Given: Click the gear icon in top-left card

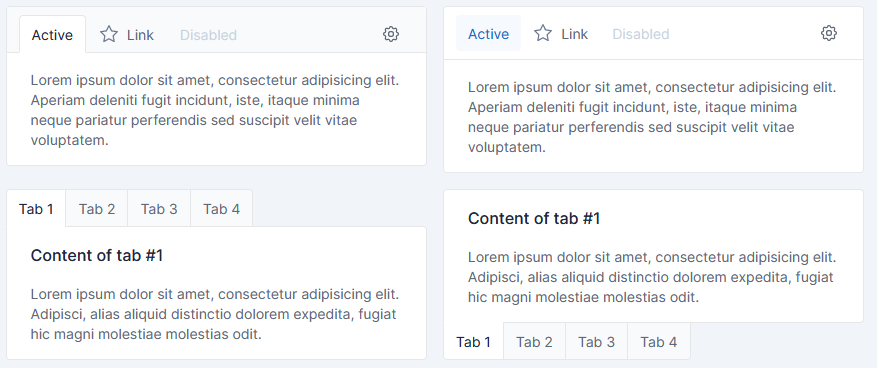Looking at the screenshot, I should click(391, 34).
